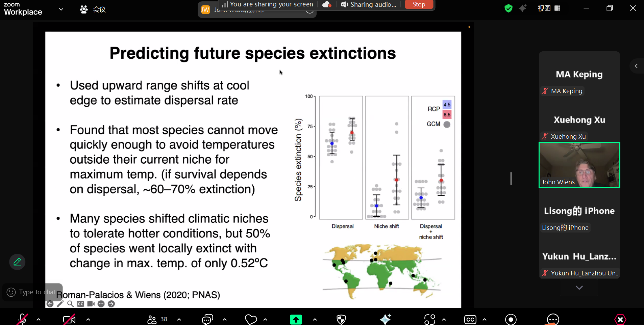Open the More options ellipsis menu
This screenshot has width=644, height=325.
[553, 319]
